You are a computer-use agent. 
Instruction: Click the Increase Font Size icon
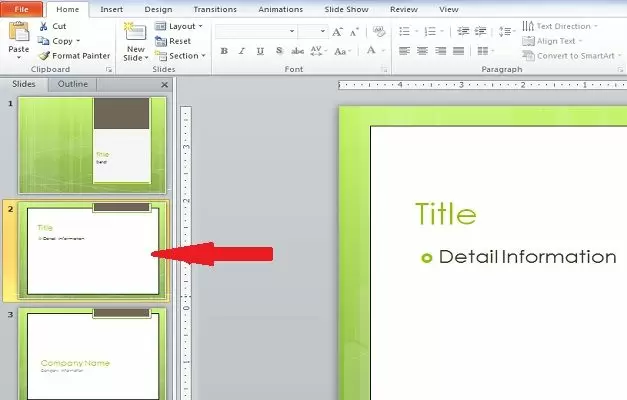tap(337, 31)
